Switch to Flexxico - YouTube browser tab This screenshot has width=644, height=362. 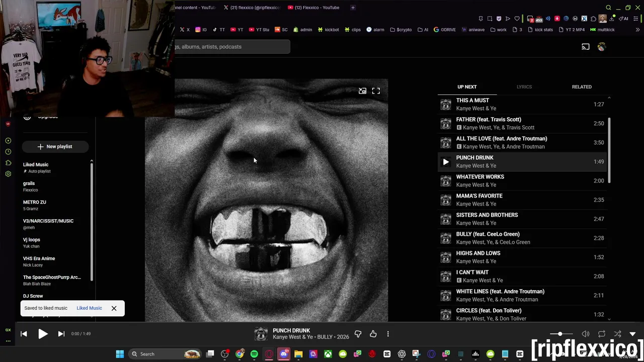click(x=314, y=8)
